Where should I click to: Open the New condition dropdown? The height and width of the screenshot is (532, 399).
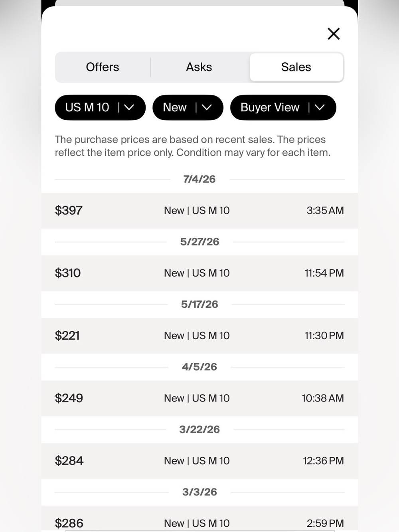[x=188, y=107]
